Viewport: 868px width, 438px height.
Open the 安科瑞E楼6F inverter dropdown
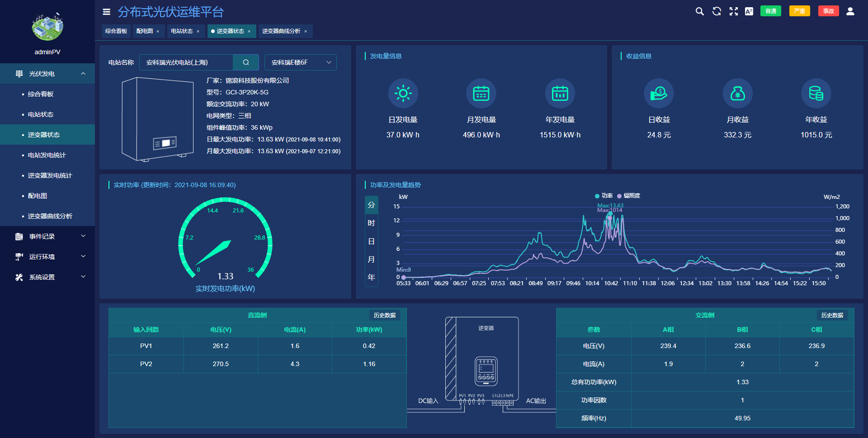pos(301,62)
